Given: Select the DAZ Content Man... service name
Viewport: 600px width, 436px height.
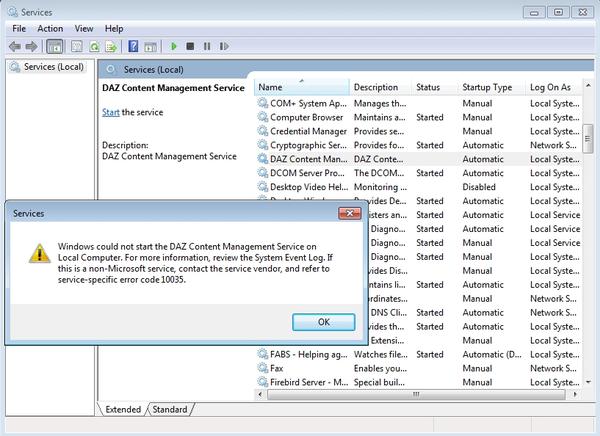Looking at the screenshot, I should [x=309, y=159].
